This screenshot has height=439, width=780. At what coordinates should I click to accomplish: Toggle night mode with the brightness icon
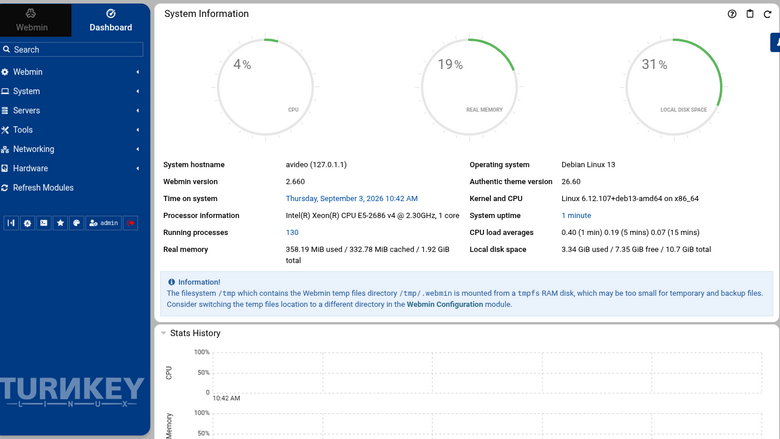pos(27,223)
